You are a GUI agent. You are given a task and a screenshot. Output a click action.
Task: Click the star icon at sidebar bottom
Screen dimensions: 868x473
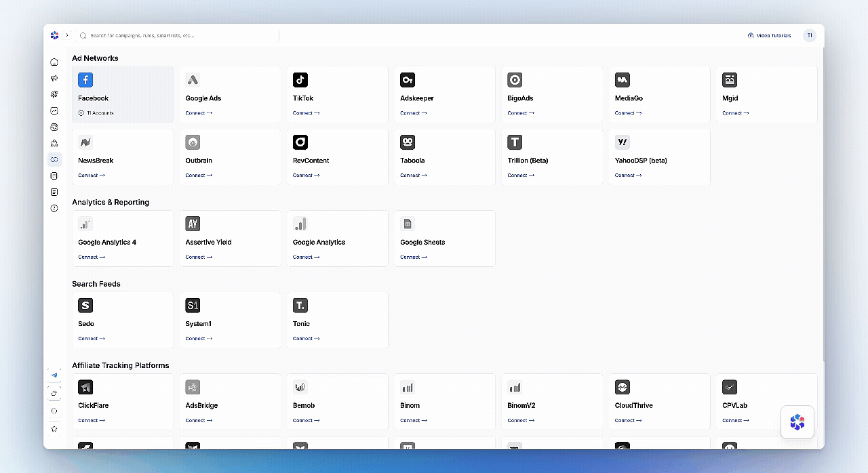coord(54,429)
